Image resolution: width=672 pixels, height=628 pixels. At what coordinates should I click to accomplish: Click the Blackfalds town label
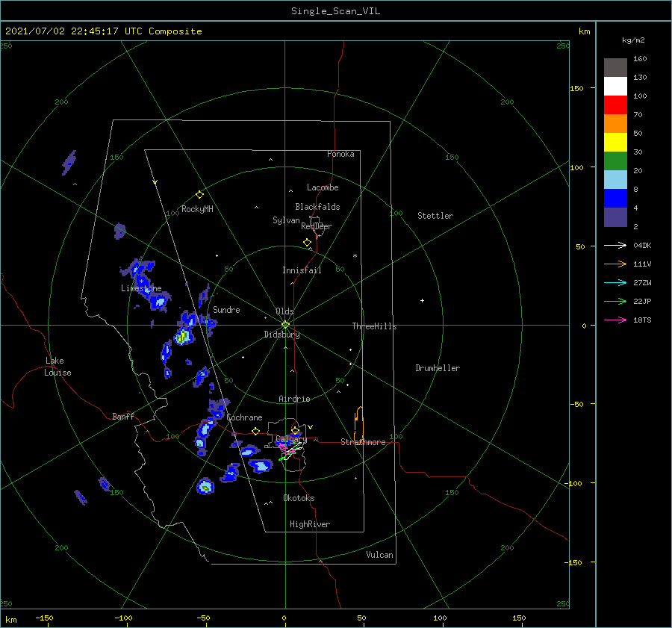point(317,207)
